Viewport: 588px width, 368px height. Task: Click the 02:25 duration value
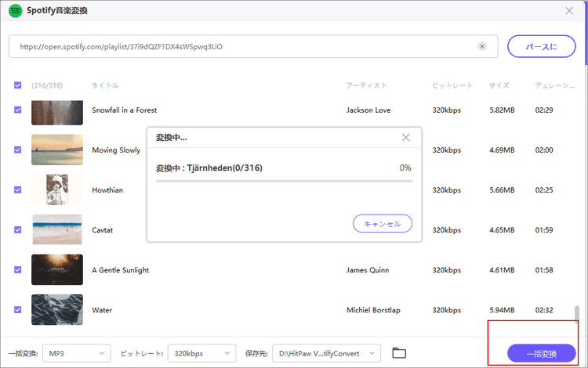[x=544, y=190]
